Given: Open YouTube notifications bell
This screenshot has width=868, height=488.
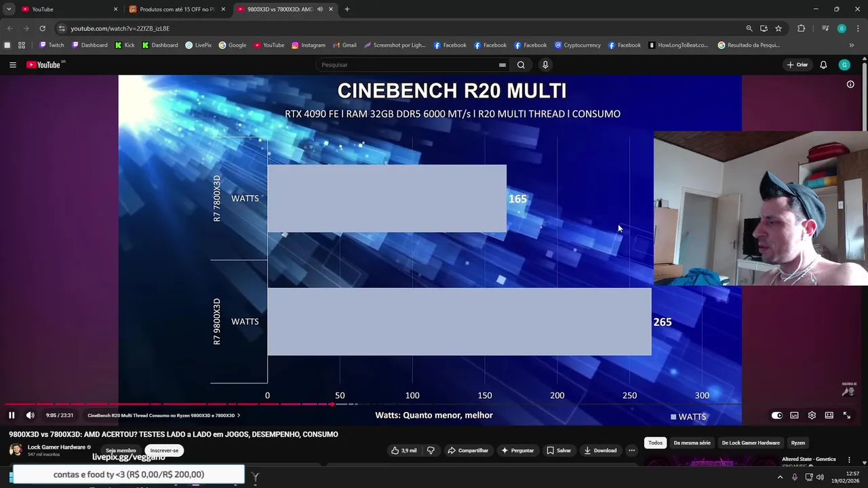Looking at the screenshot, I should click(x=823, y=65).
